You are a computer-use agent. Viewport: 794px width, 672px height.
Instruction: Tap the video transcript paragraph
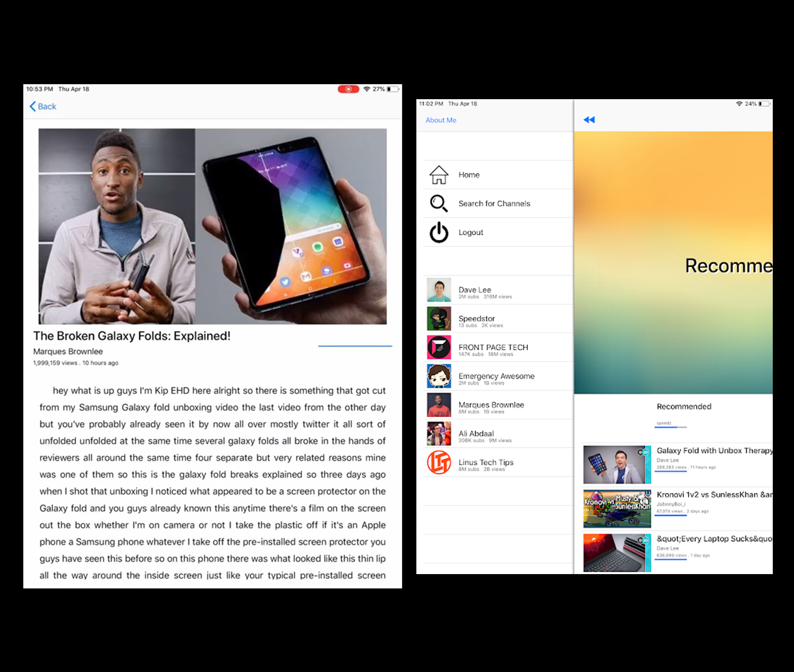click(213, 483)
